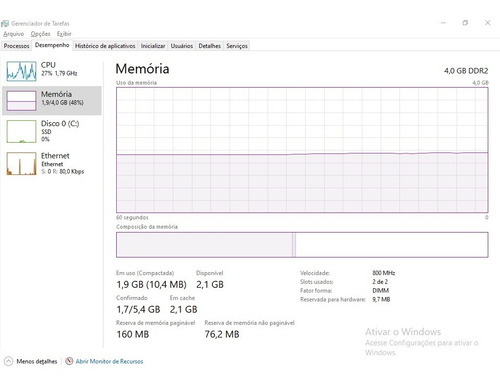The width and height of the screenshot is (500, 387).
Task: Click the Ethernet S: 0 R: 80,0 Kbps label
Action: 62,164
